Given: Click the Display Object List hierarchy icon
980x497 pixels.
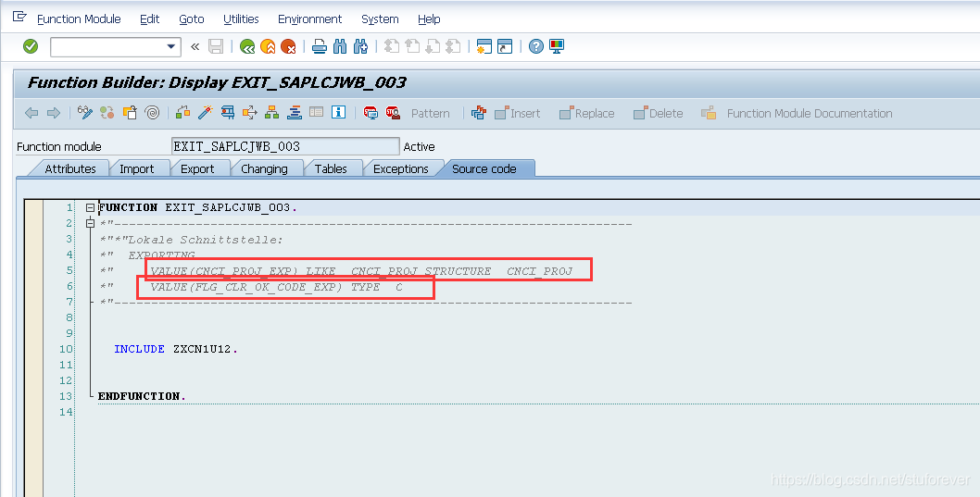Looking at the screenshot, I should [272, 112].
